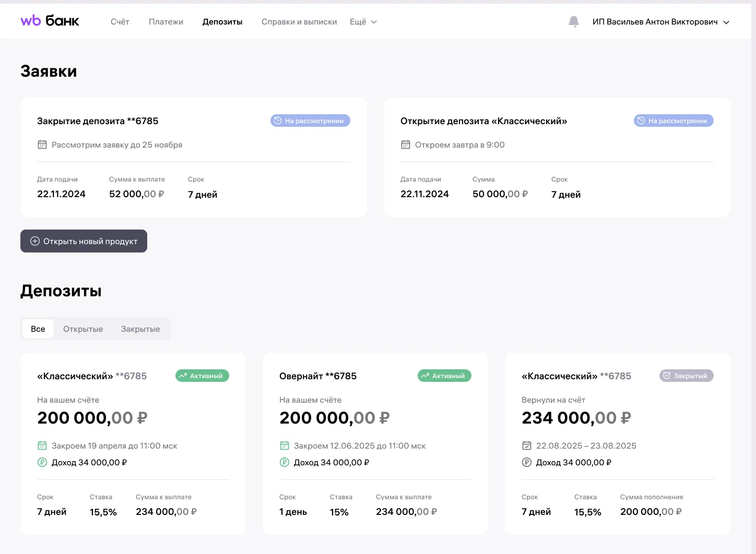Viewport: 756px width, 554px height.
Task: Switch filter to «Закрытые» deposits
Action: tap(140, 329)
